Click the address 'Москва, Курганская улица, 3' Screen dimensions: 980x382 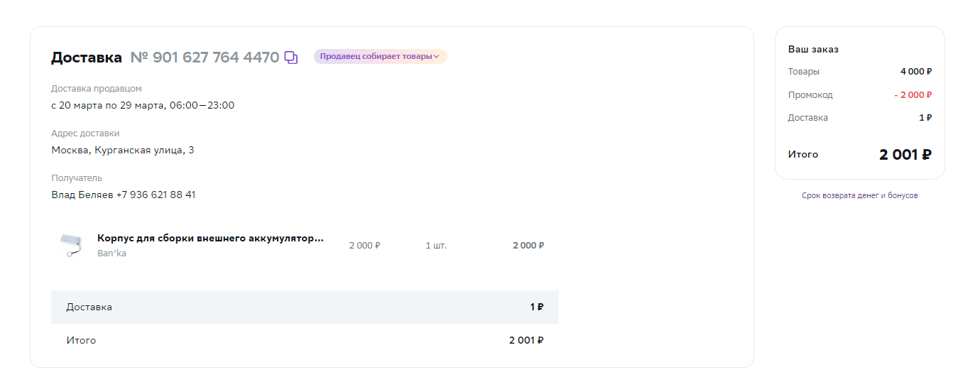[x=123, y=151]
